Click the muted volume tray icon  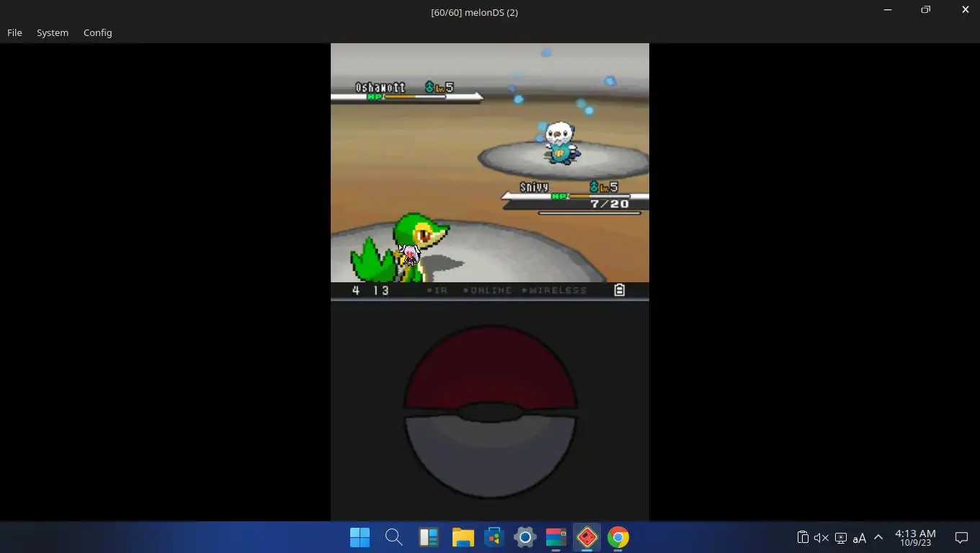coord(821,537)
